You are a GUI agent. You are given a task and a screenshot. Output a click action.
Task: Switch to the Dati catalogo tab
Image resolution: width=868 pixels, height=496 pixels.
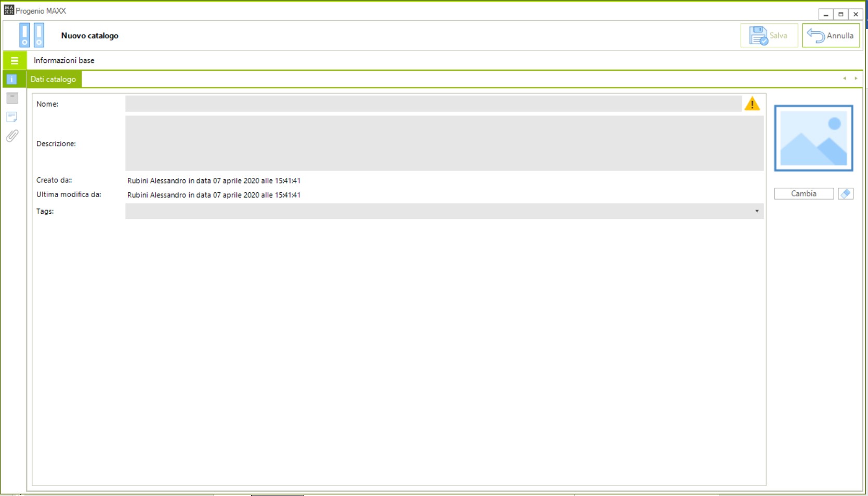point(54,79)
